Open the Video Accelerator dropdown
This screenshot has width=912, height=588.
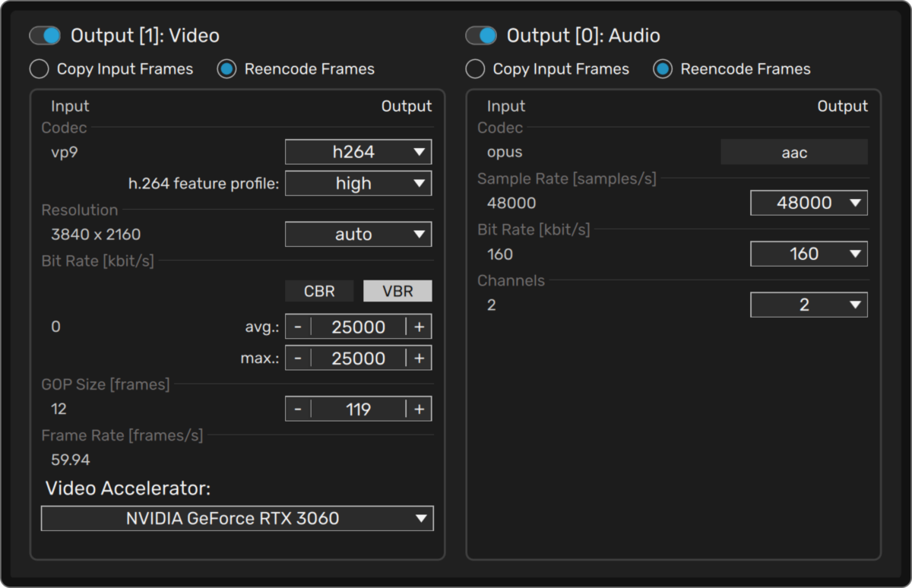point(237,518)
